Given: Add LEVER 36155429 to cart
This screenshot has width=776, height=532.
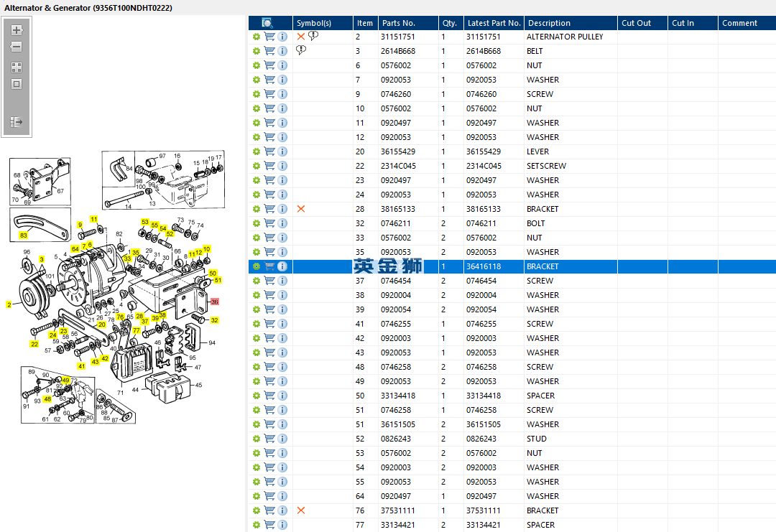Looking at the screenshot, I should click(x=269, y=151).
